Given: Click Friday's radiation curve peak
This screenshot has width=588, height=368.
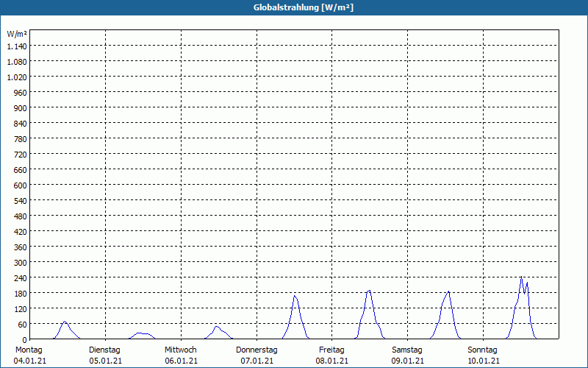Looking at the screenshot, I should 370,291.
